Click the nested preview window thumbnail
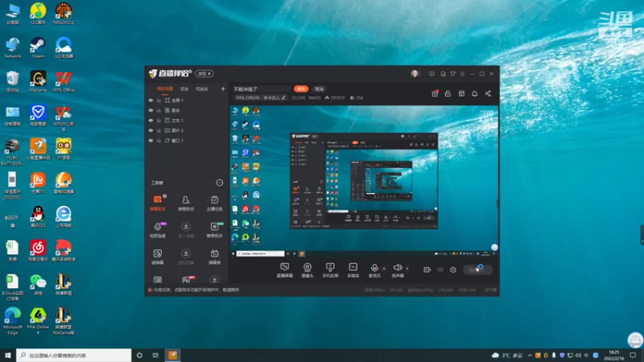This screenshot has height=362, width=644. tap(364, 180)
